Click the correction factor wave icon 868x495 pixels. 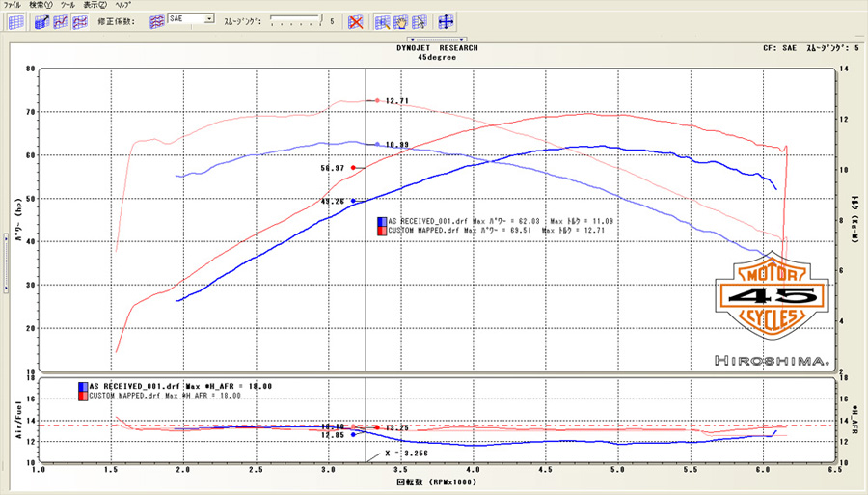[x=157, y=20]
